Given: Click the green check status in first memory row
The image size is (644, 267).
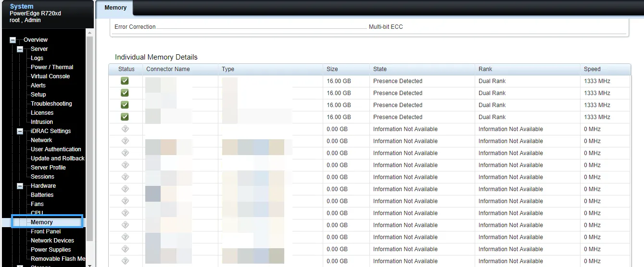Looking at the screenshot, I should (x=125, y=81).
